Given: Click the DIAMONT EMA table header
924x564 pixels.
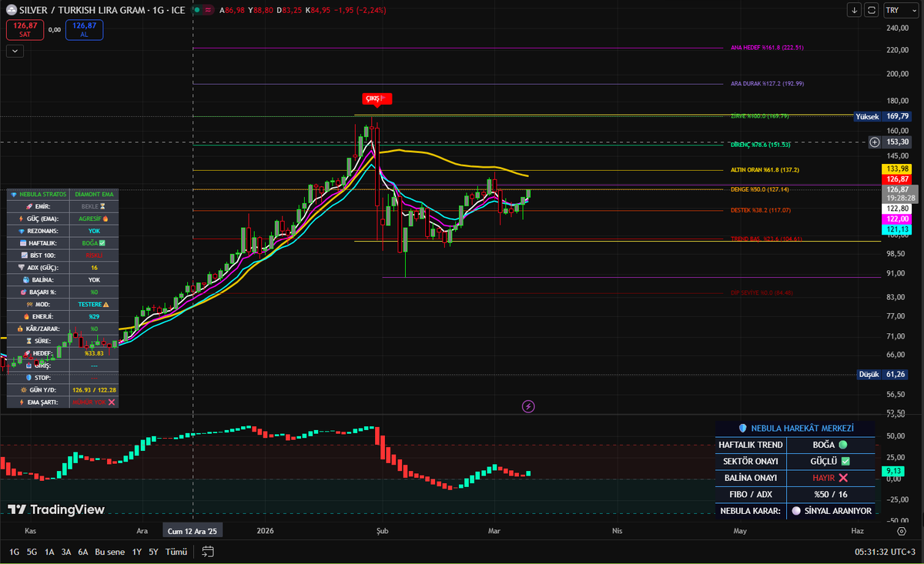Looking at the screenshot, I should click(x=95, y=195).
